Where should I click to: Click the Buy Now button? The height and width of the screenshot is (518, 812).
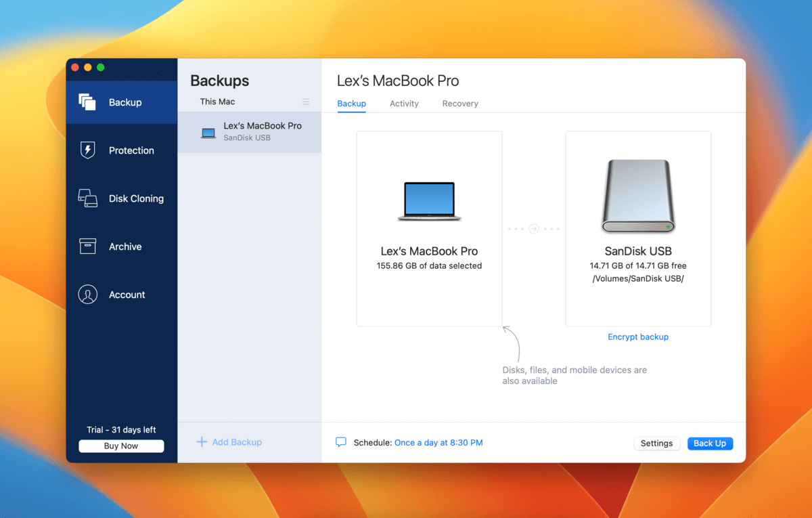coord(121,446)
